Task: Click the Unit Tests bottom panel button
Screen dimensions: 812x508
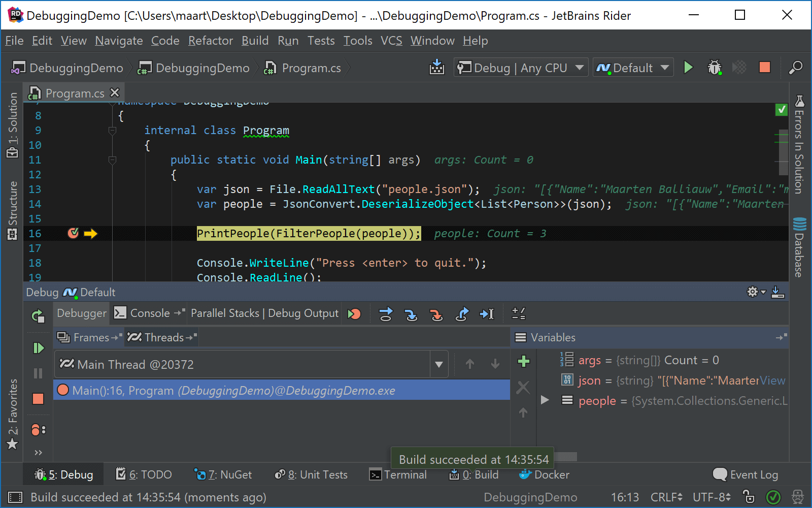Action: [311, 474]
